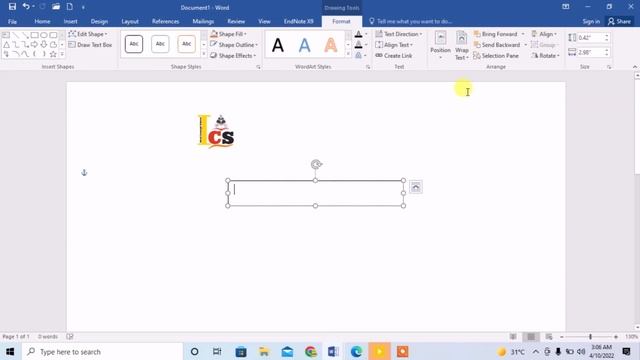Open the Edit Shape menu
The width and height of the screenshot is (640, 360).
[88, 34]
